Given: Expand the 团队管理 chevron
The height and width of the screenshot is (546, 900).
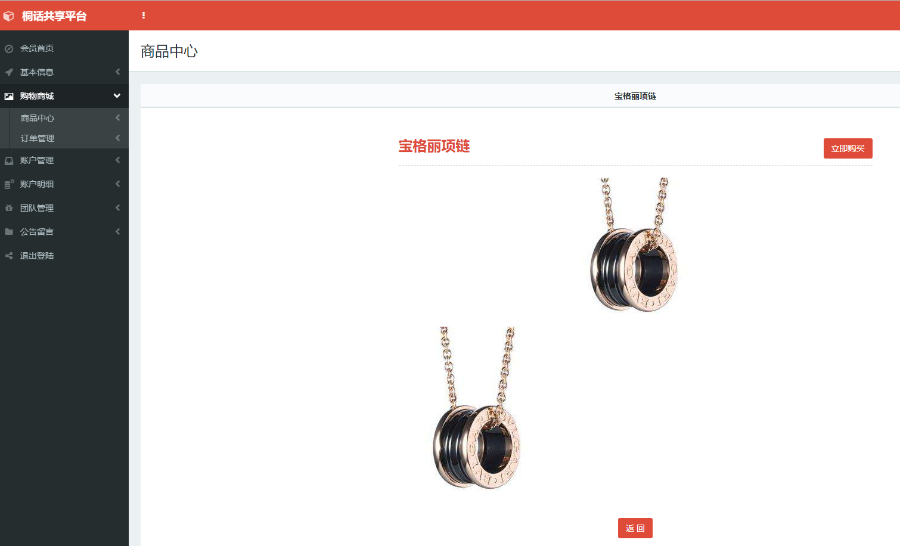Looking at the screenshot, I should click(118, 207).
